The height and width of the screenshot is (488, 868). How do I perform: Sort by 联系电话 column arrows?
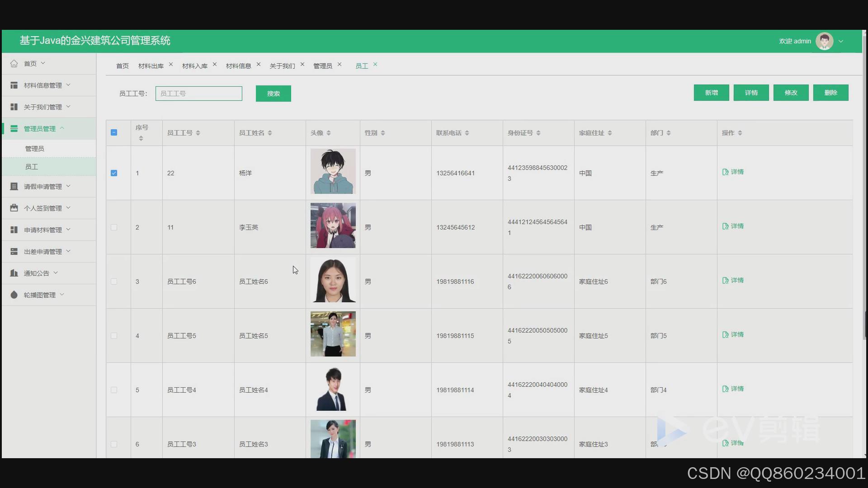(x=467, y=133)
